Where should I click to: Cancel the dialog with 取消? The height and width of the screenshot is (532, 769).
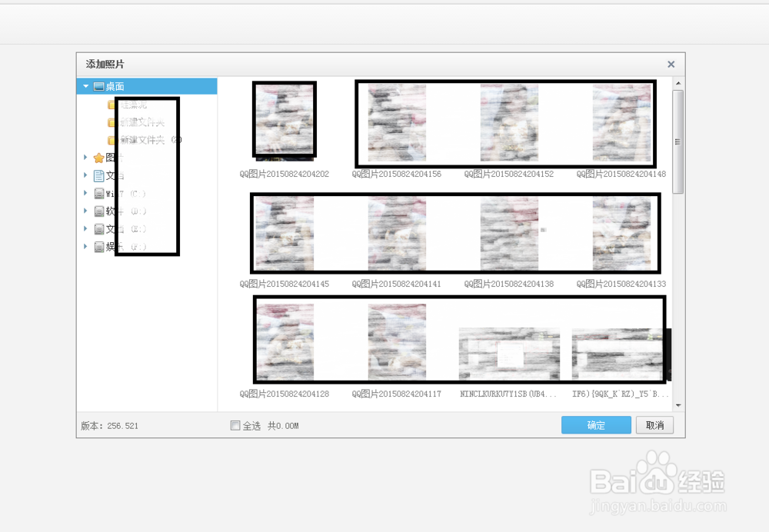pos(654,425)
